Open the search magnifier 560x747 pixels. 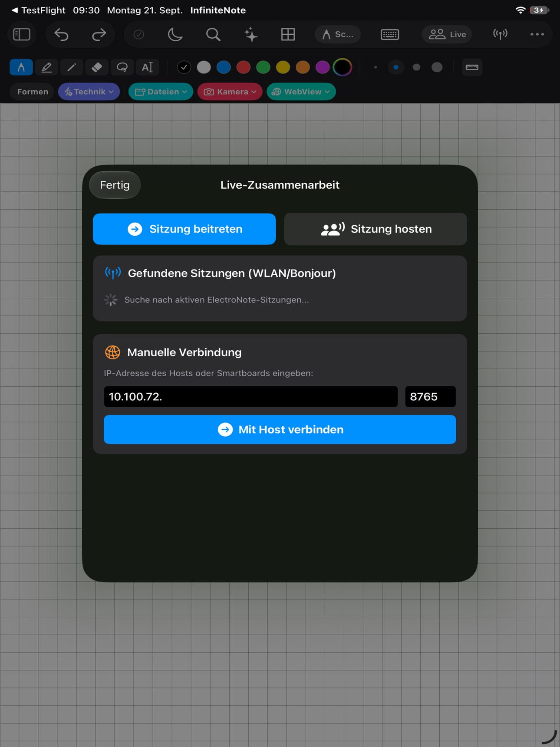tap(213, 34)
